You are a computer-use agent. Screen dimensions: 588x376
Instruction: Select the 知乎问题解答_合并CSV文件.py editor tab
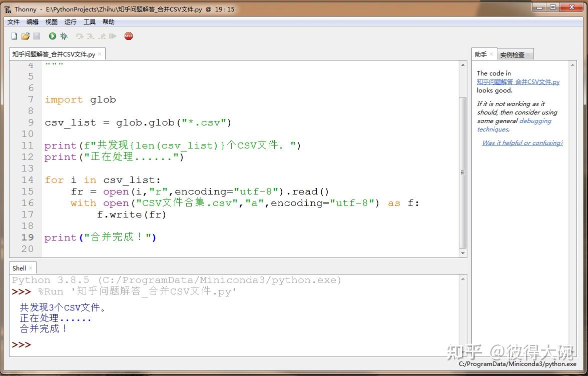click(x=55, y=53)
